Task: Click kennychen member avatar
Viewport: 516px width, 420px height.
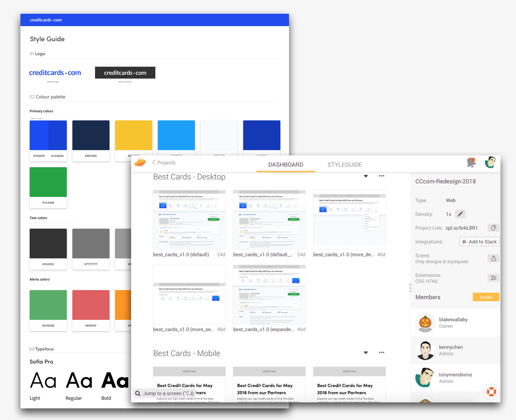Action: point(425,350)
